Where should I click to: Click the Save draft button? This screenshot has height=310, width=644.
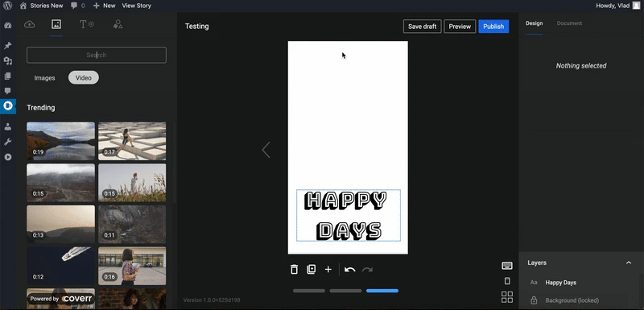coord(422,27)
